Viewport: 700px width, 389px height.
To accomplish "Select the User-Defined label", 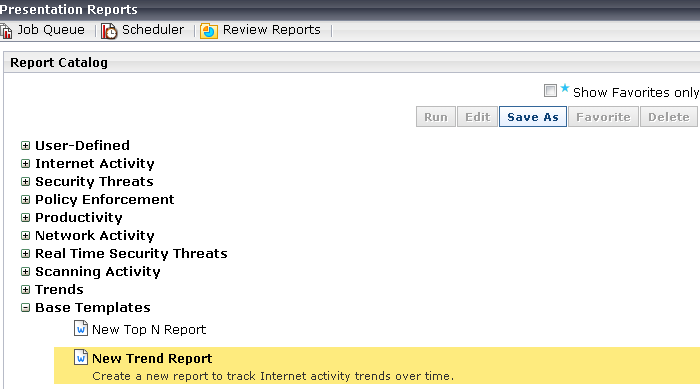I will point(82,146).
